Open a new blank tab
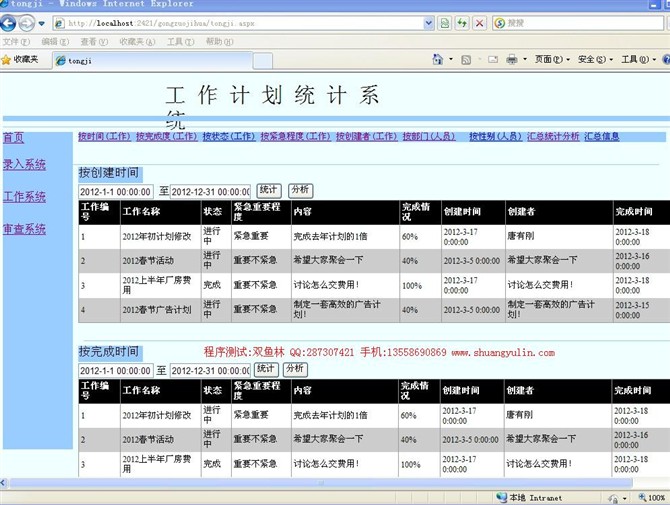 coord(262,61)
